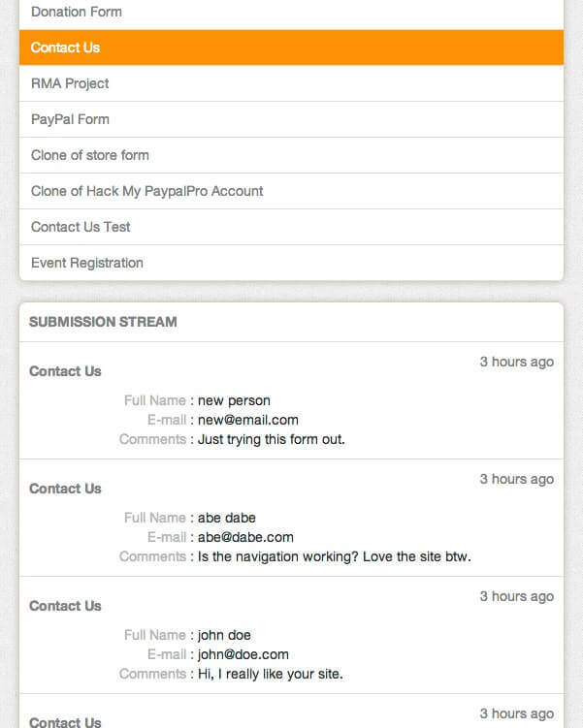Click the timestamp on new person's submission

pos(516,362)
